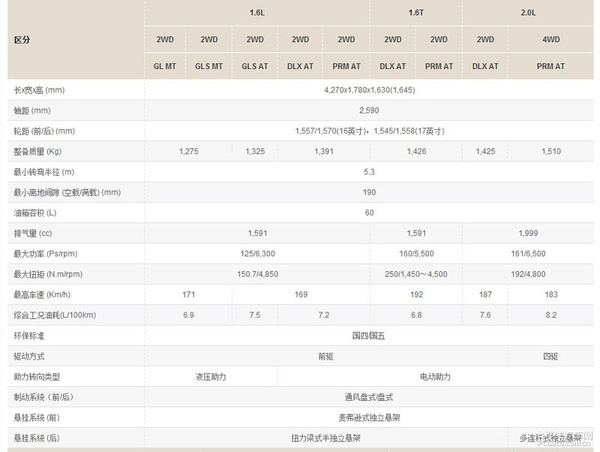600x452 pixels.
Task: Click the wheelbase value 2,590
Action: pos(369,110)
